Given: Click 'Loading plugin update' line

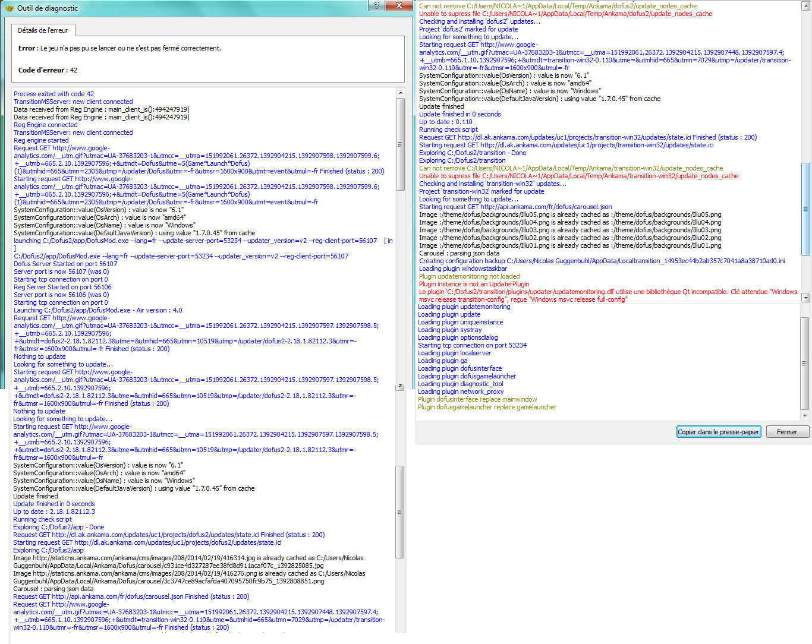Looking at the screenshot, I should click(x=449, y=314).
